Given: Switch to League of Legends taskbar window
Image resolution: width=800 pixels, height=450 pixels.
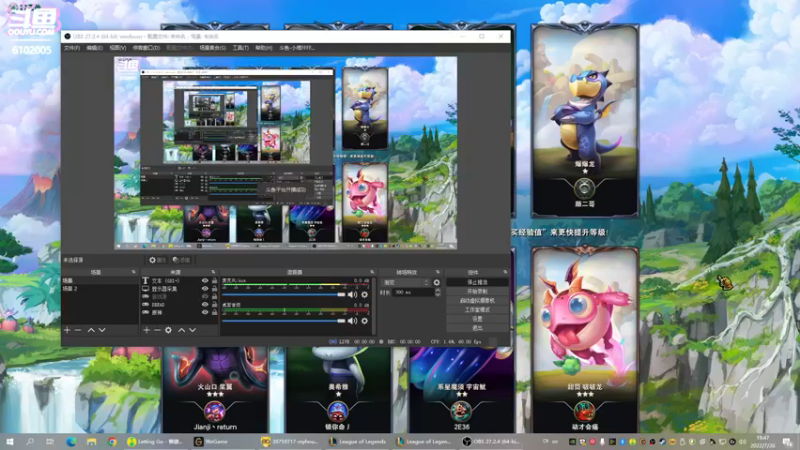Looking at the screenshot, I should click(359, 441).
